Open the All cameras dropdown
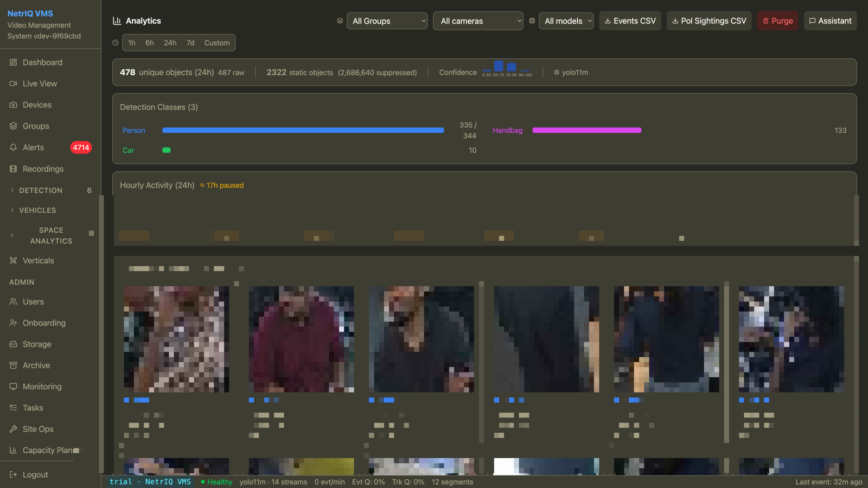Viewport: 868px width, 488px height. (478, 21)
